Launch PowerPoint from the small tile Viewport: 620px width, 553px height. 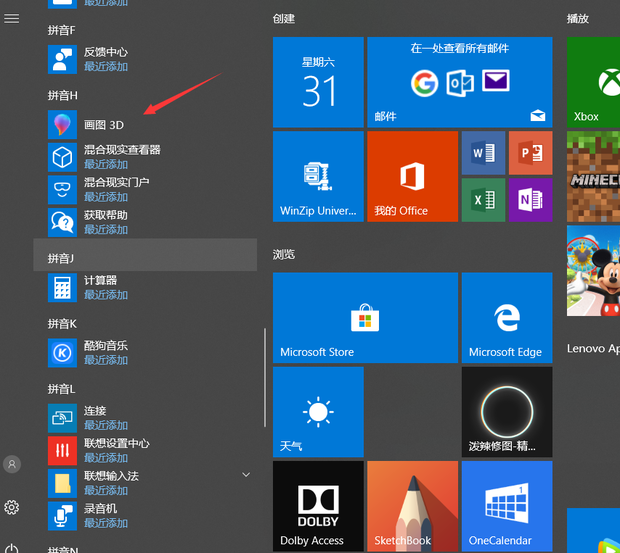(530, 153)
